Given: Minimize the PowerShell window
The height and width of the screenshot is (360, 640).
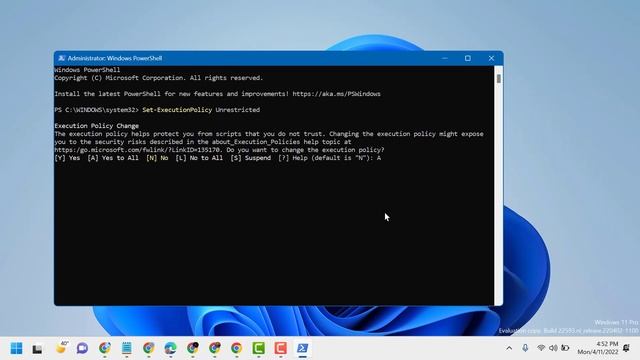Looking at the screenshot, I should tap(445, 58).
